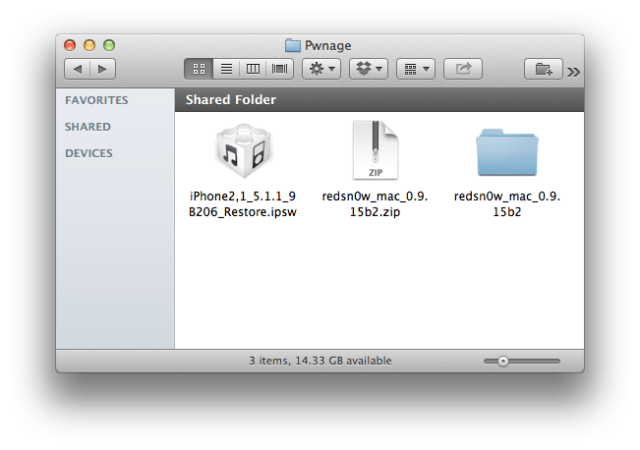Switch to icon view

(198, 69)
